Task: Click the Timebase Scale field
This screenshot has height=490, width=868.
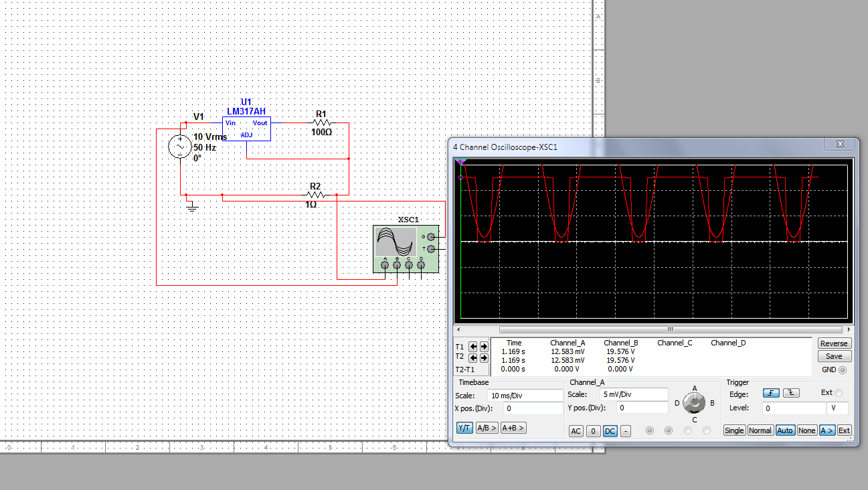Action: 525,396
